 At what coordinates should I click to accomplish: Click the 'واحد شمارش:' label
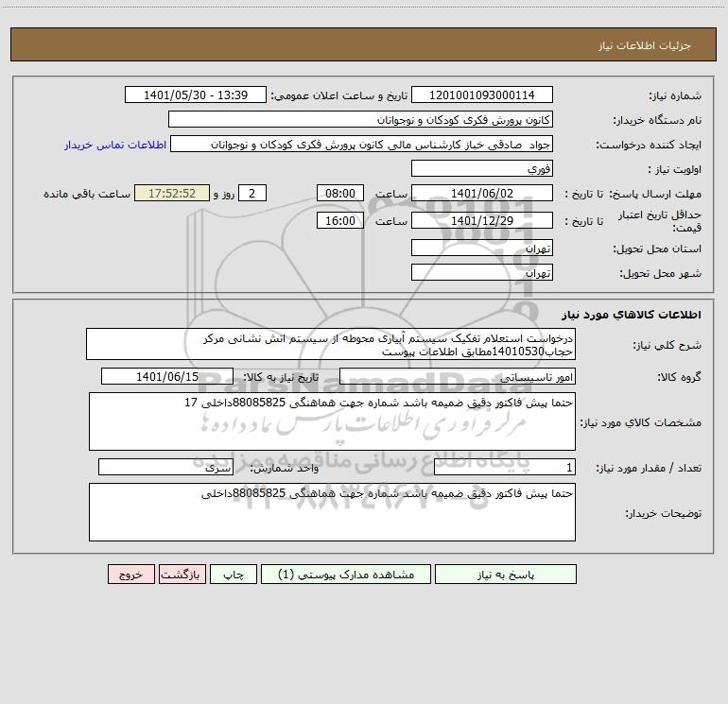285,468
